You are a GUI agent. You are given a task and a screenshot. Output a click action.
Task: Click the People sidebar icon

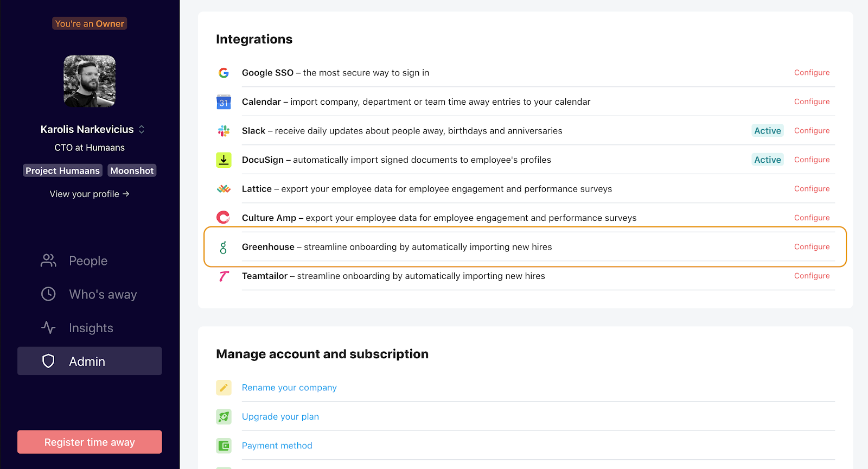click(48, 261)
